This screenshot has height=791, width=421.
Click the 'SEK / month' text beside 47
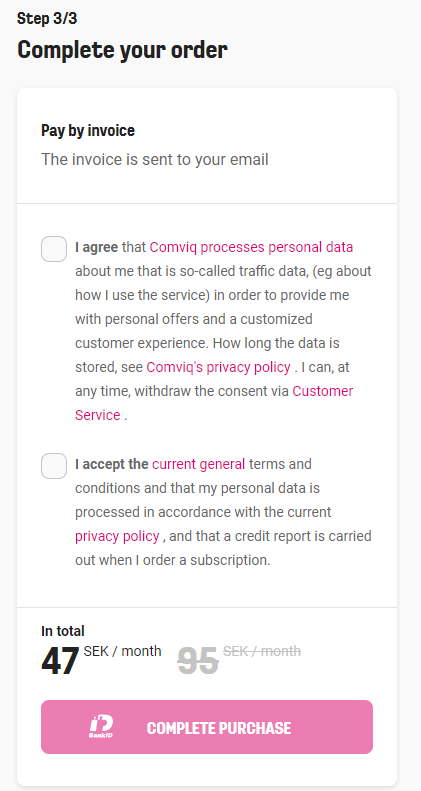123,651
